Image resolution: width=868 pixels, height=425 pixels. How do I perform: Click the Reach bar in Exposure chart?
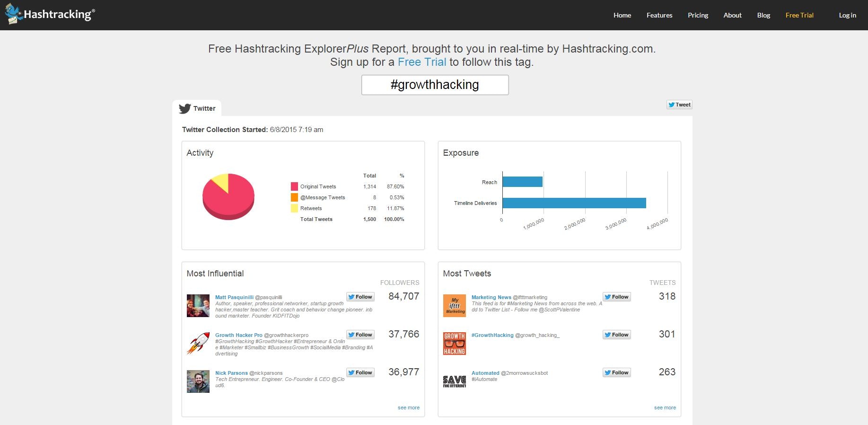[522, 182]
